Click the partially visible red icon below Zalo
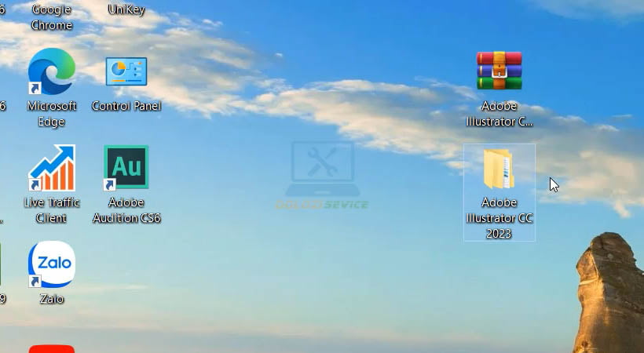 pos(51,348)
